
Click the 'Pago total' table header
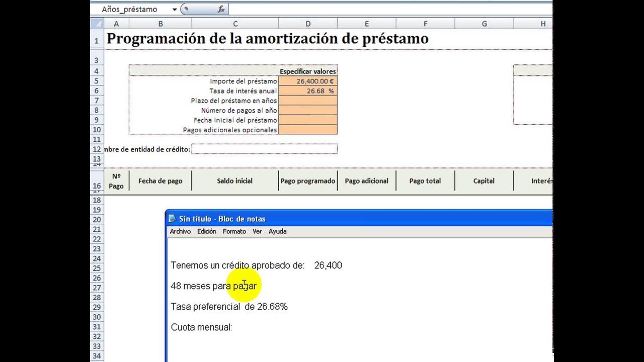[x=425, y=181]
